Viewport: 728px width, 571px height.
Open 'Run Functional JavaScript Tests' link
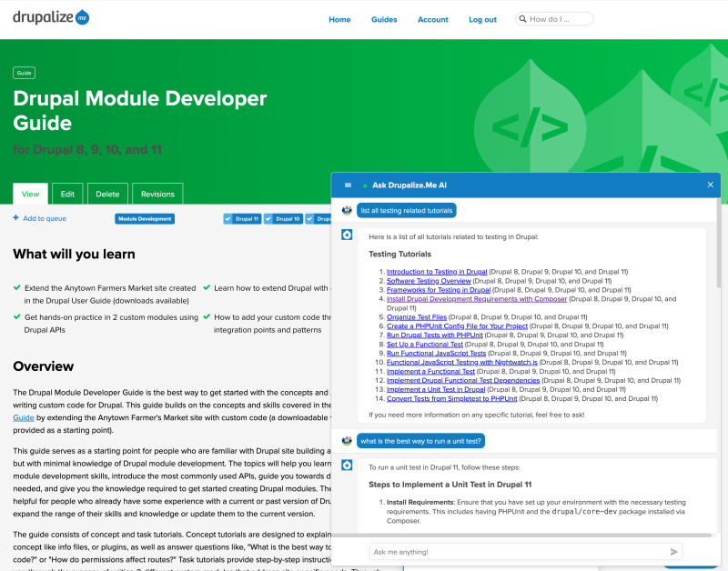tap(436, 353)
